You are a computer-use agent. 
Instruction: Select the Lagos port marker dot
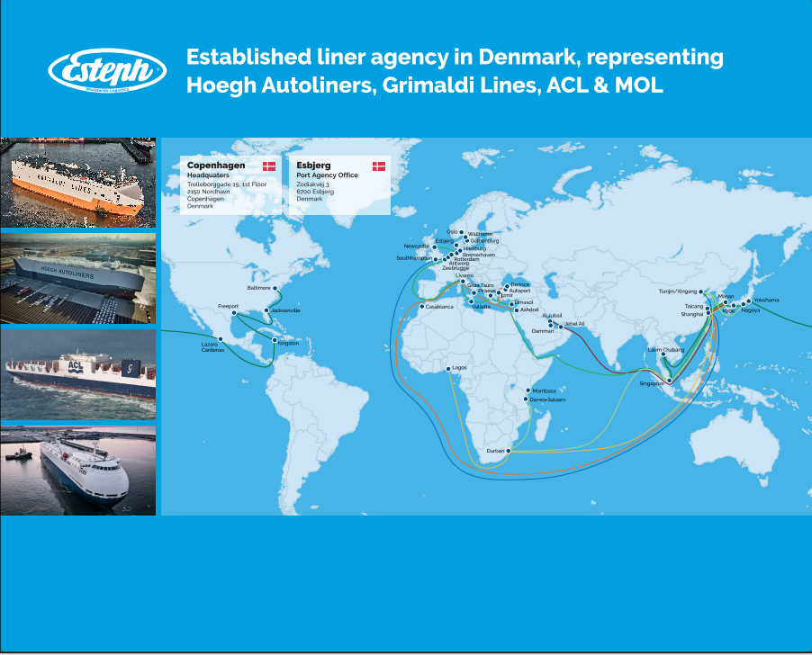448,369
